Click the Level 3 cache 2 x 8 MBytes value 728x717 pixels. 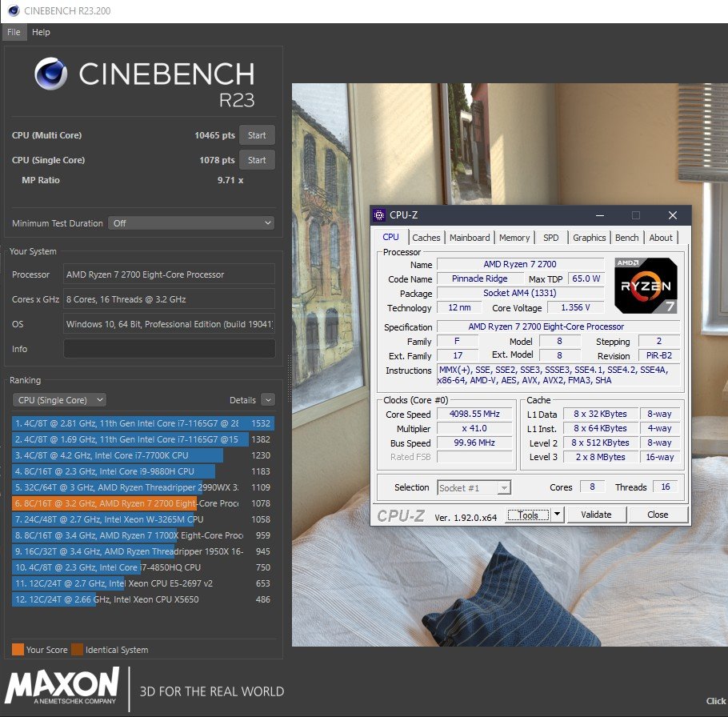[x=600, y=457]
